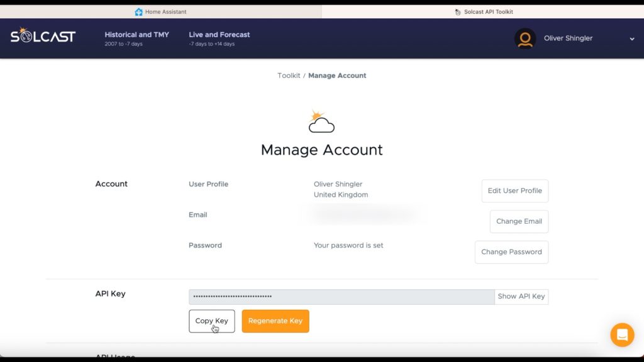Click the sun and cloud icon
The image size is (644, 362).
[x=321, y=121]
